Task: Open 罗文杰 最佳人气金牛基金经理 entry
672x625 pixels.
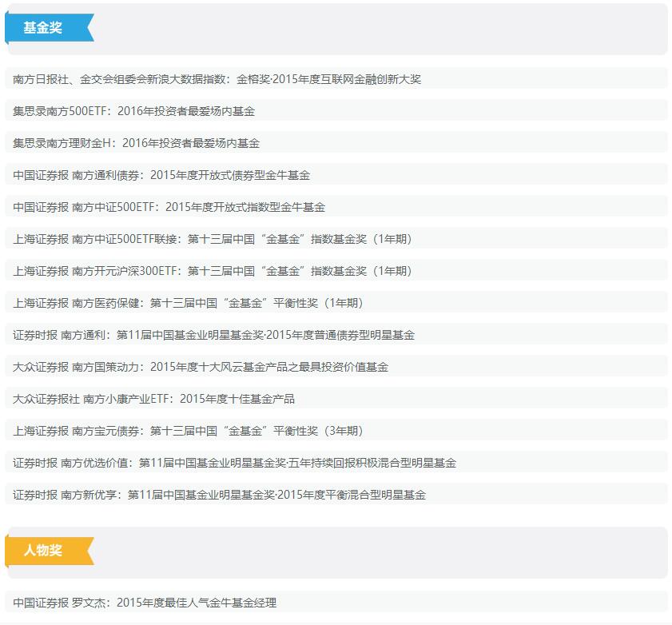Action: click(x=145, y=603)
